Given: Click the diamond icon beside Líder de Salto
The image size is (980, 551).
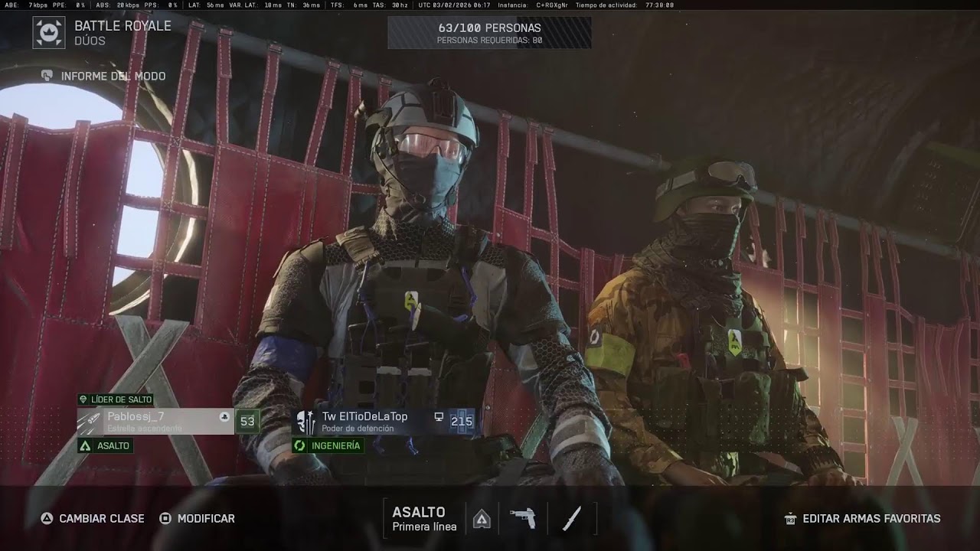Looking at the screenshot, I should click(83, 399).
